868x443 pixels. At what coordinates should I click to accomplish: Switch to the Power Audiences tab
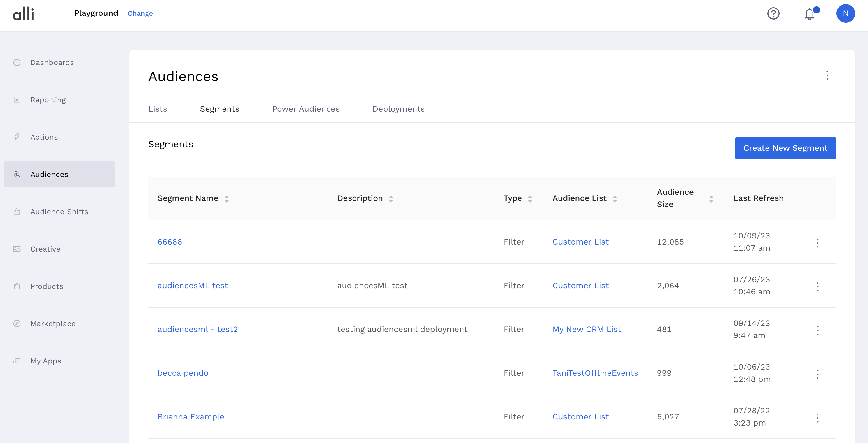tap(306, 109)
